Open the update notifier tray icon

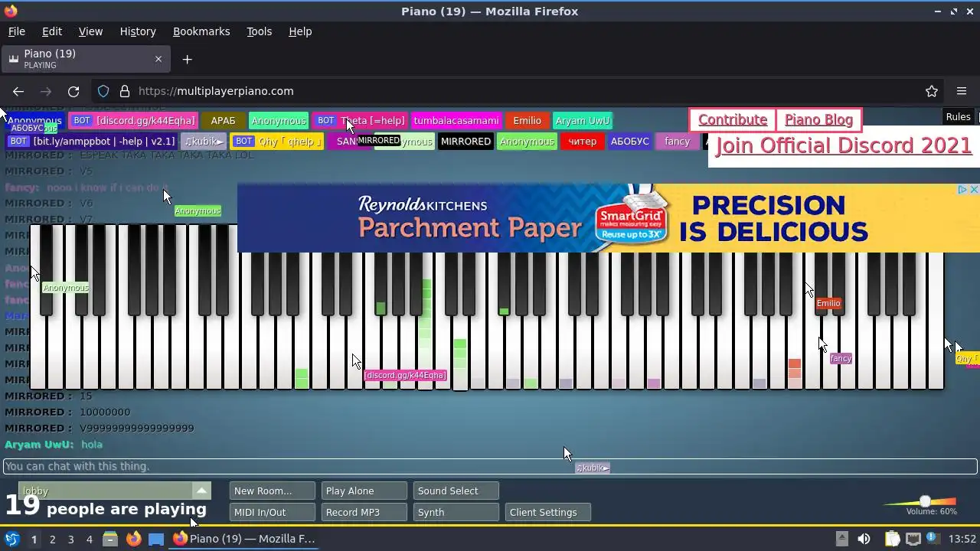(934, 539)
